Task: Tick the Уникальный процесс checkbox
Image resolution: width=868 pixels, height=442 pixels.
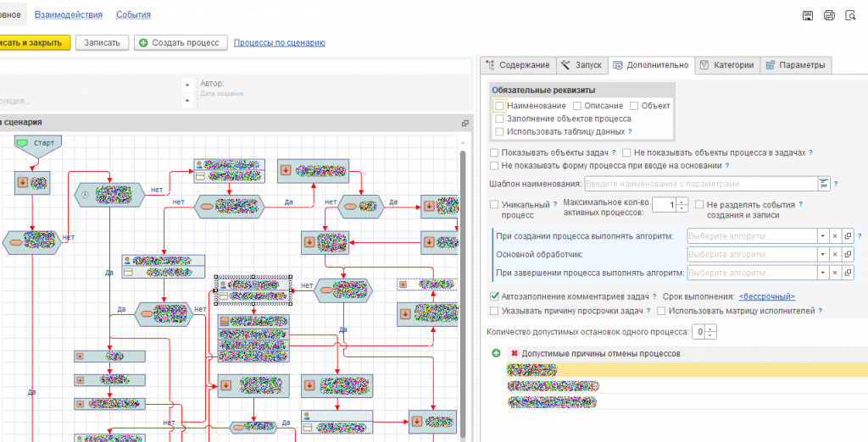Action: click(x=495, y=204)
